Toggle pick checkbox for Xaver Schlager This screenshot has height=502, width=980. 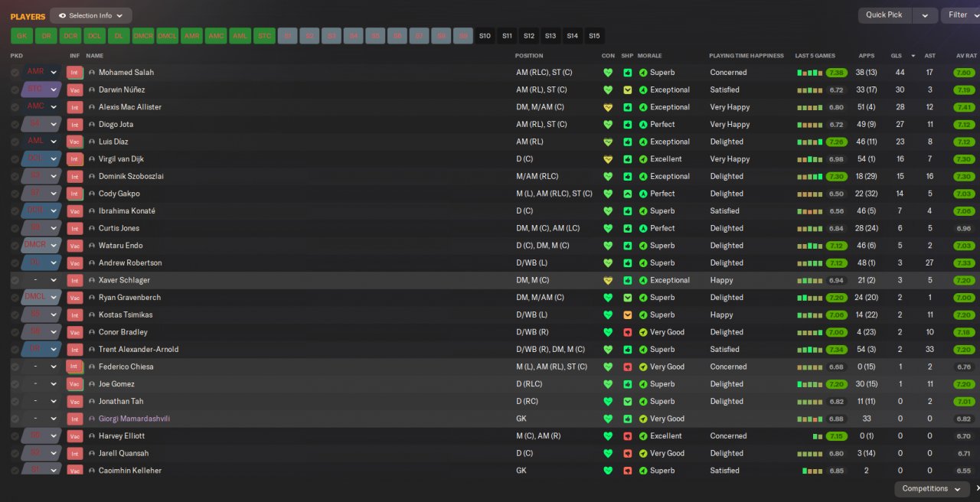point(15,280)
